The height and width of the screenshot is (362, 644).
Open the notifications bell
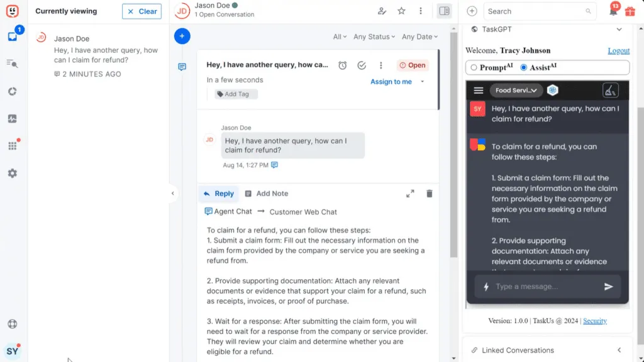[613, 11]
